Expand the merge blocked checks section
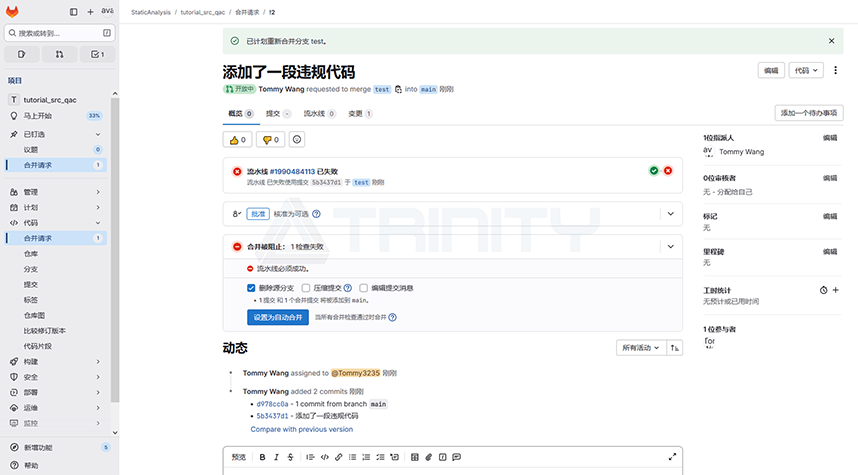 [669, 246]
